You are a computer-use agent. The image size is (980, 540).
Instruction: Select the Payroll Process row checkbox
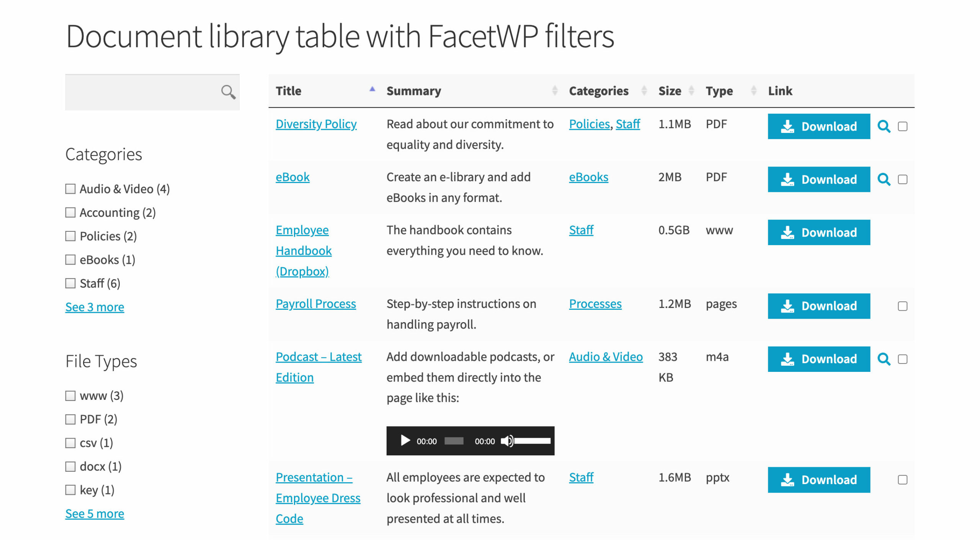pos(902,306)
